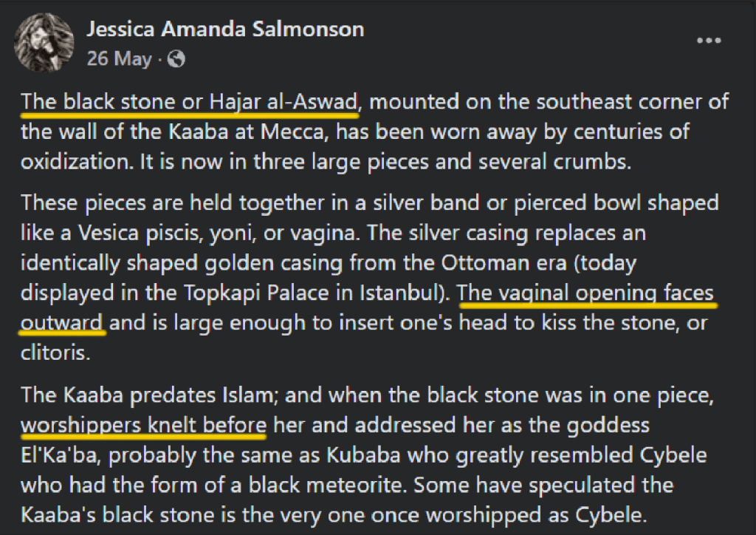
Task: Open the post's 26 May timestamp
Action: (x=119, y=59)
